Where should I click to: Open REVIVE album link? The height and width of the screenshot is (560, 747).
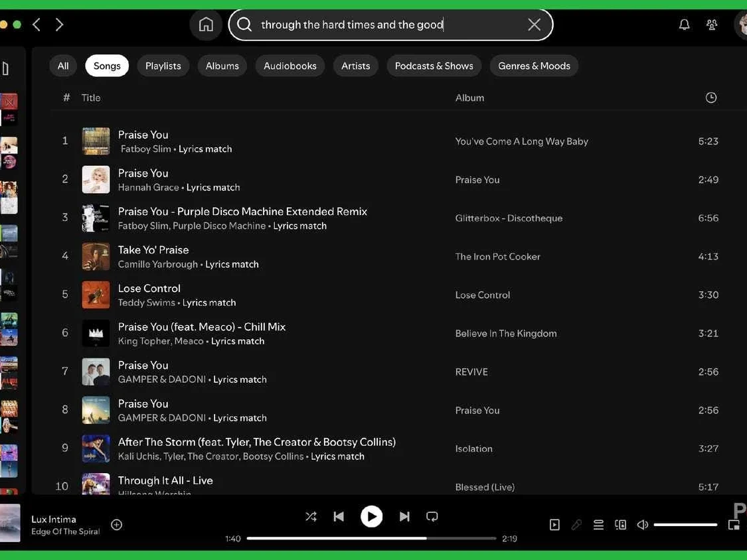pos(471,372)
